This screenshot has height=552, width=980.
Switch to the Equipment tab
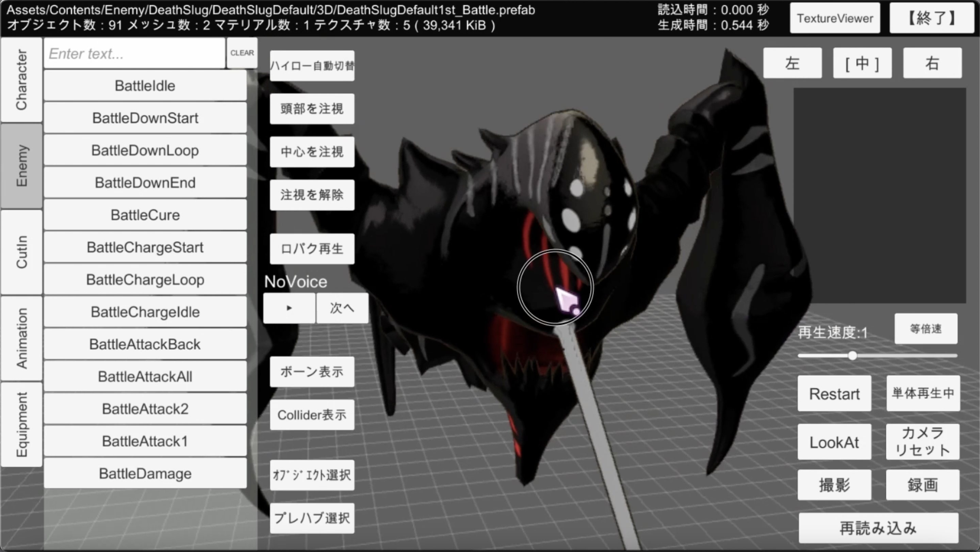pos(21,424)
